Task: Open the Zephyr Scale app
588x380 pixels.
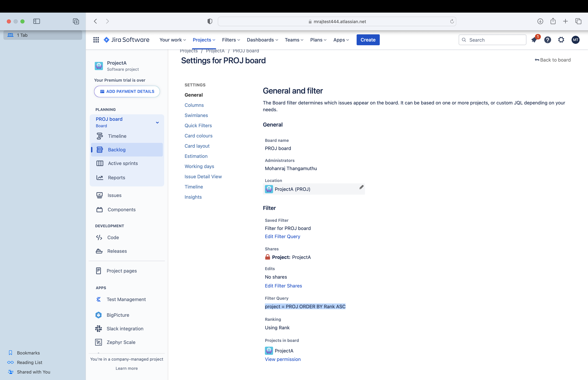Action: click(x=121, y=342)
